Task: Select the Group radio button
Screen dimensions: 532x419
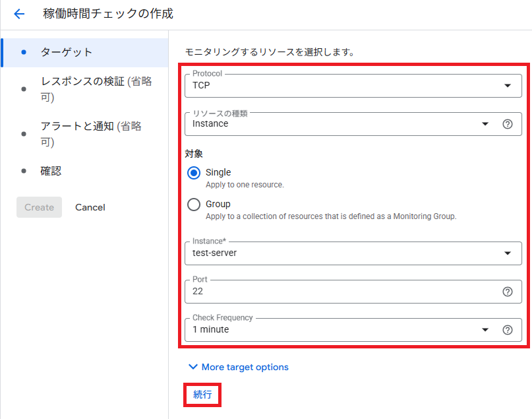Action: pyautogui.click(x=194, y=205)
